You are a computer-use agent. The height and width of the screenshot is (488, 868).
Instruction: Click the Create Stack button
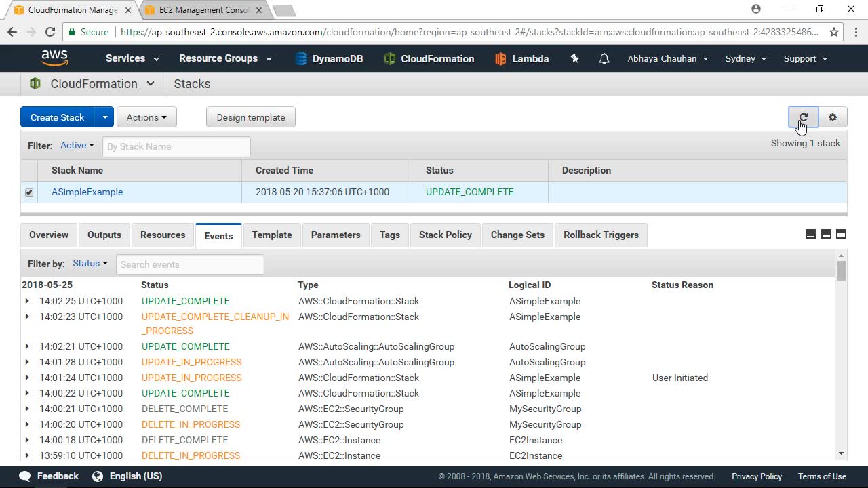click(57, 117)
